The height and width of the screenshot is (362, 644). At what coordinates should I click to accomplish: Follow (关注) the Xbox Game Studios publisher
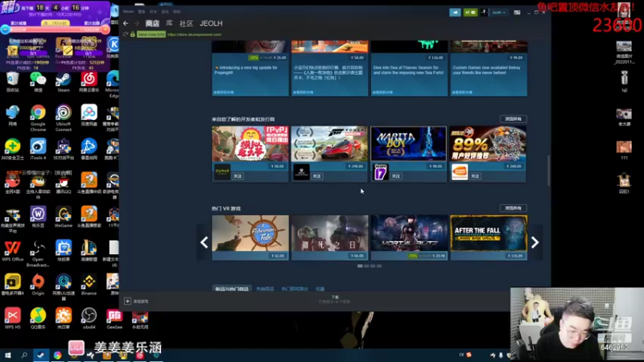[x=316, y=176]
